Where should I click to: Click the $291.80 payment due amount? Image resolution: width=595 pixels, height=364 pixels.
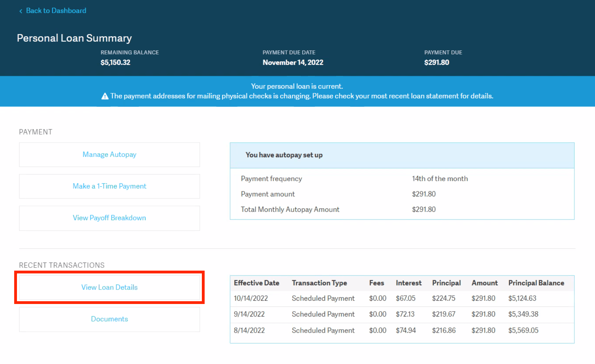436,62
